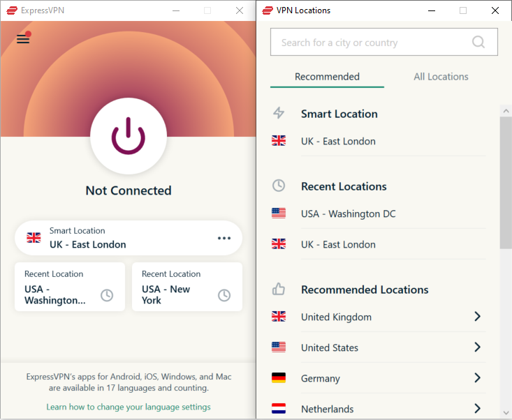Select UK - East London under Smart Location
The height and width of the screenshot is (420, 512).
click(379, 141)
